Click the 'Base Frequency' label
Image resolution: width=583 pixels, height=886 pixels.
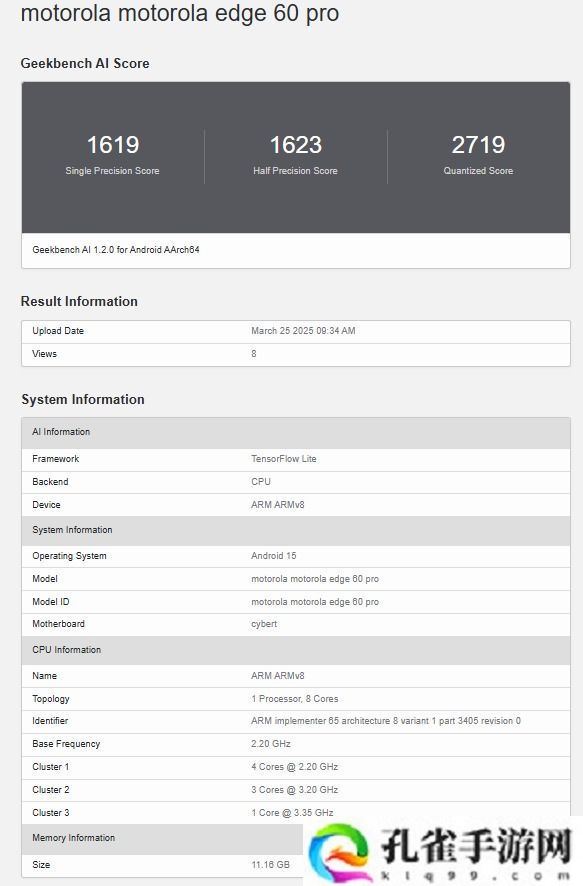(66, 745)
